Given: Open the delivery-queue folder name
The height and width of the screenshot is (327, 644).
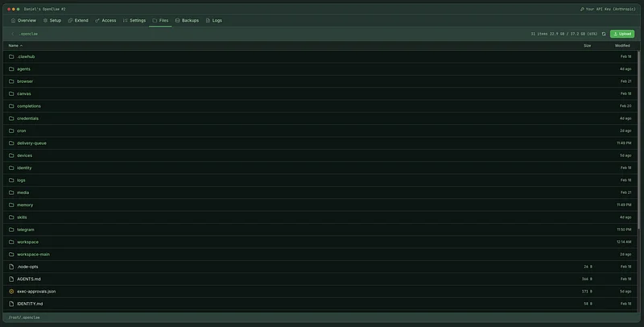Looking at the screenshot, I should tap(31, 143).
